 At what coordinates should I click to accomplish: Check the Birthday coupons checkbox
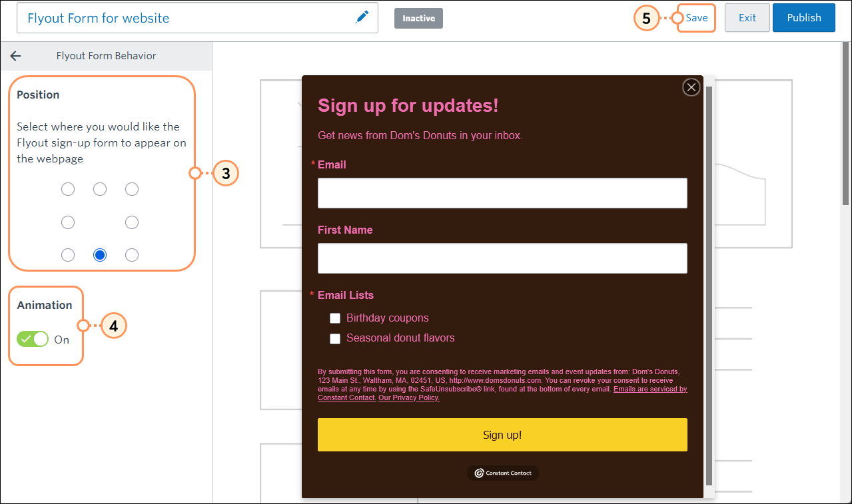click(x=335, y=318)
